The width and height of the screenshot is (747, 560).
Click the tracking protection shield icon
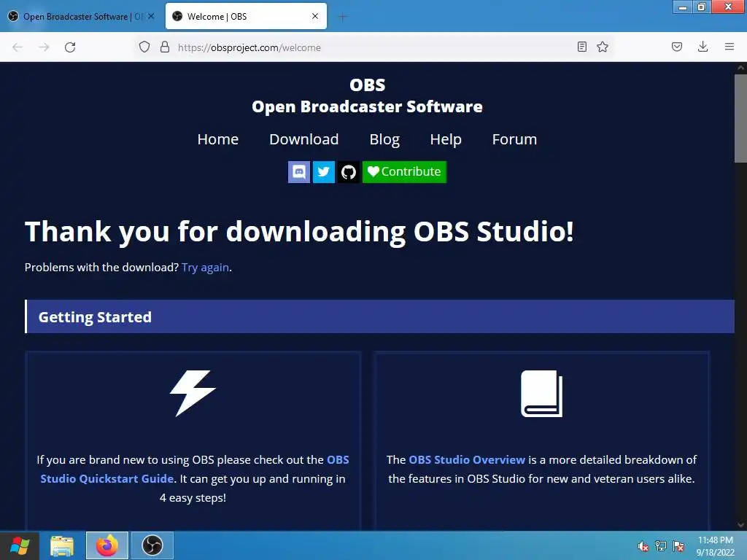point(144,47)
